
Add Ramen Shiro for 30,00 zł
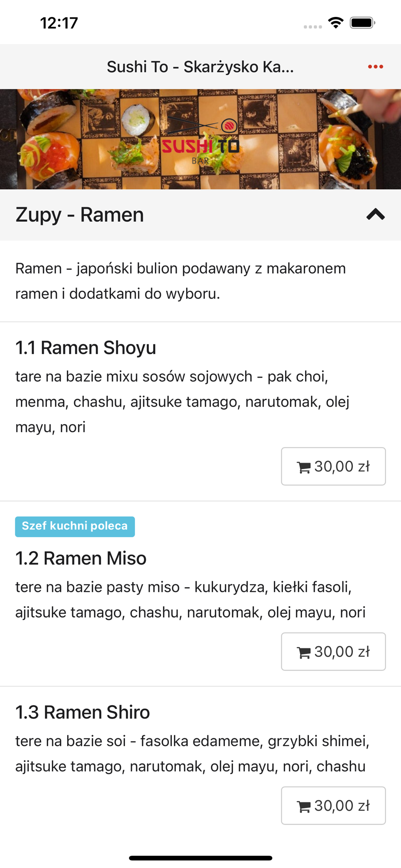[333, 806]
